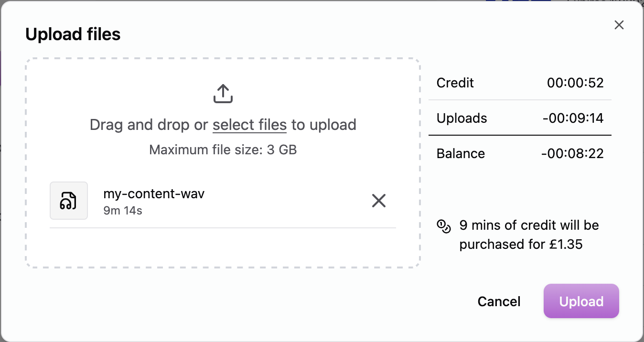Screen dimensions: 644x342
Task: Click the Uploads value -00:09:14
Action: [x=573, y=118]
